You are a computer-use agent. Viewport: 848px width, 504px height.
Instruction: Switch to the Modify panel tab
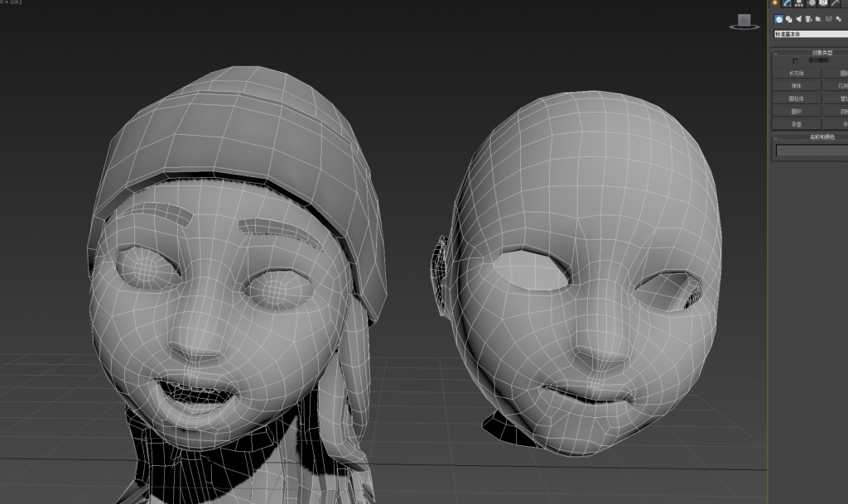(x=788, y=3)
